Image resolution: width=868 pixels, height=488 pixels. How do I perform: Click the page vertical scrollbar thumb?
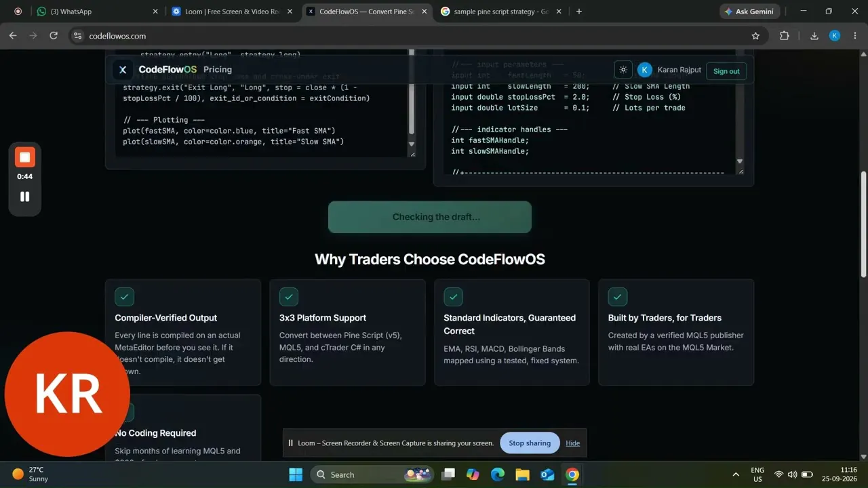pos(863,225)
